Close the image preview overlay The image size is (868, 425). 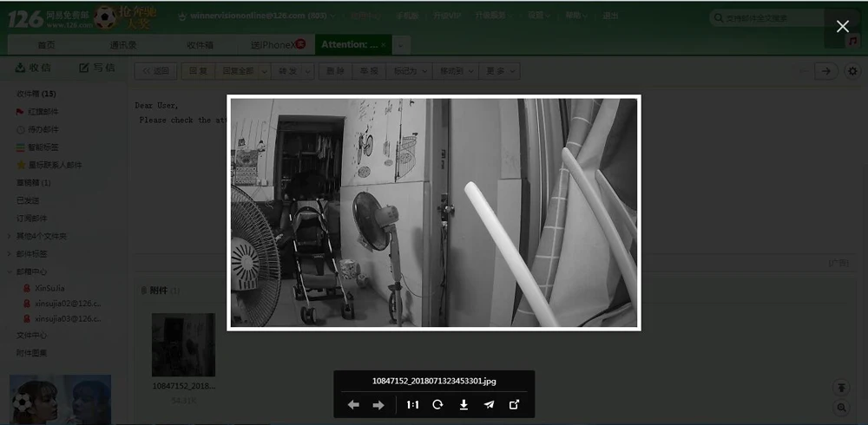[843, 27]
